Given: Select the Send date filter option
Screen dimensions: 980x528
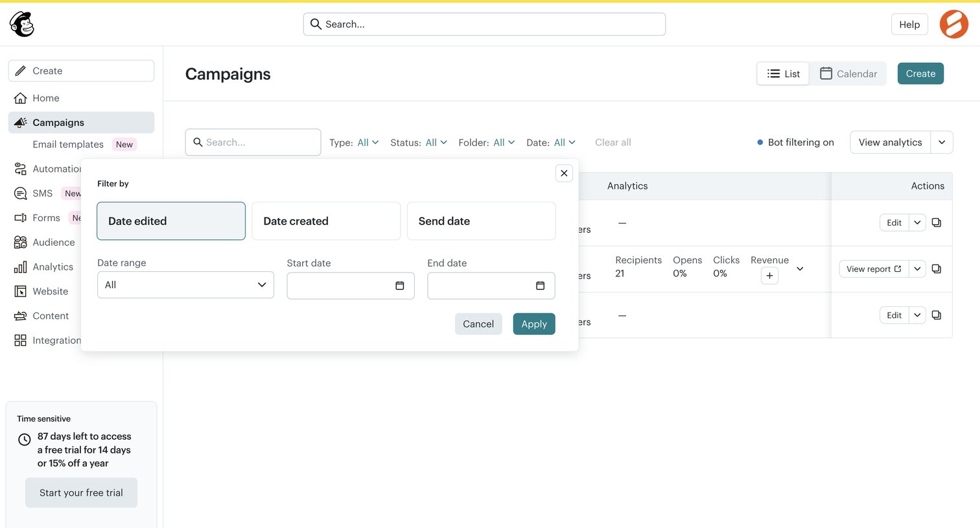Looking at the screenshot, I should [481, 221].
